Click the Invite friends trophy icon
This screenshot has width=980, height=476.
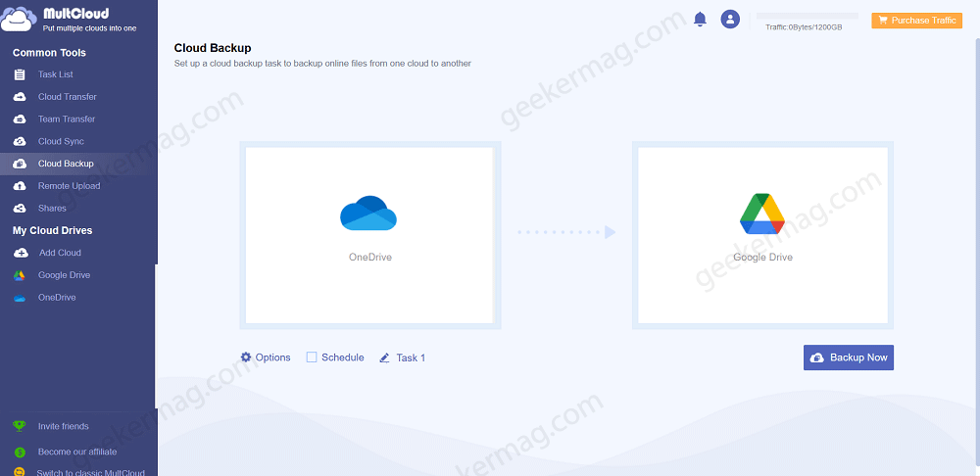[x=20, y=426]
